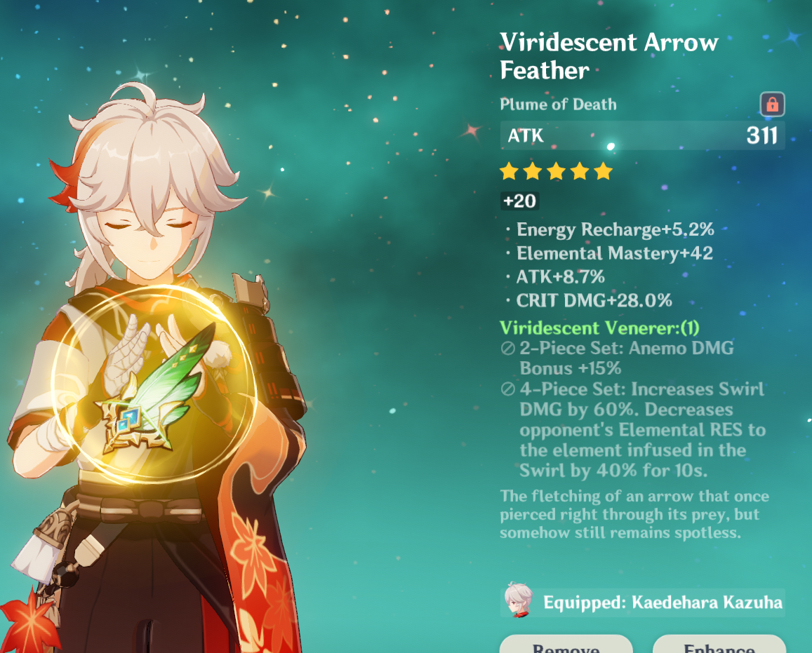Select the ATK main stat bar
Screen dimensions: 812x653
[643, 135]
